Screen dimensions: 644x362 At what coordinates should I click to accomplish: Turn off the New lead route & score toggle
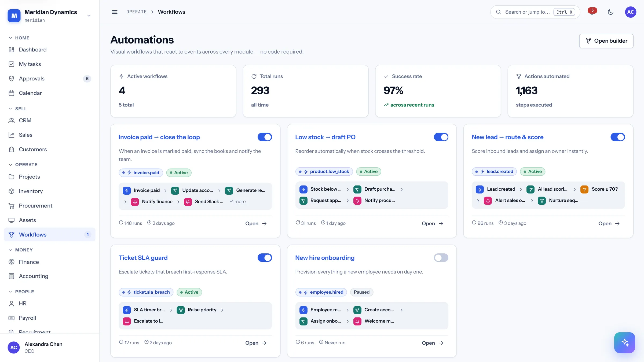(x=617, y=137)
